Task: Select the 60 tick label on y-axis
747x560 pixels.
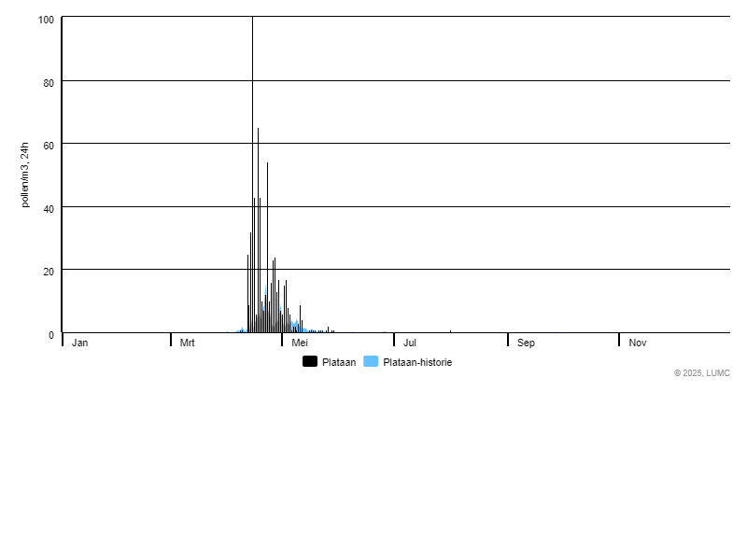Action: point(49,146)
